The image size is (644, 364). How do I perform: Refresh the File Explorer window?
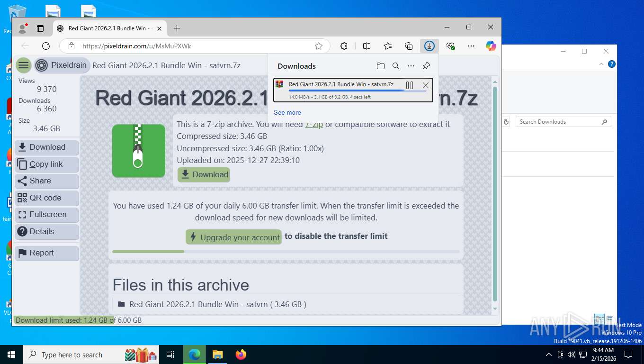click(506, 122)
